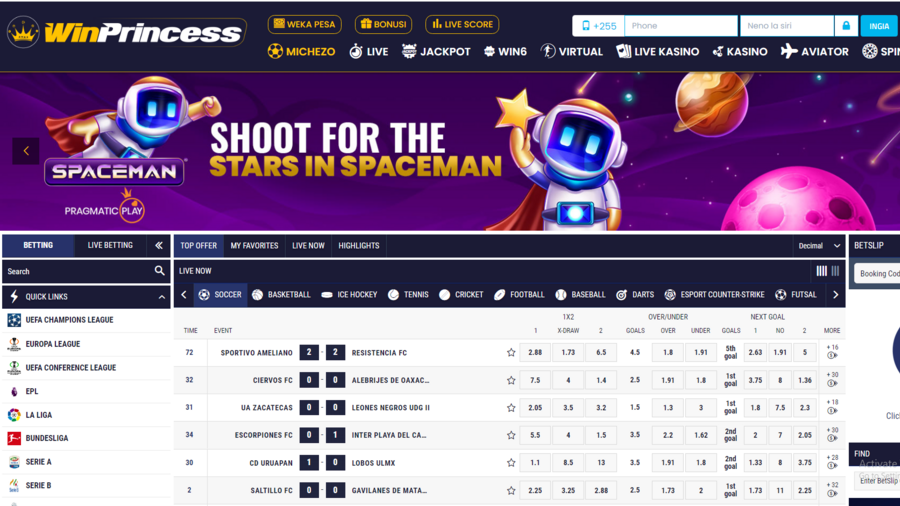Select Basketball sport filter
900x506 pixels.
point(281,295)
